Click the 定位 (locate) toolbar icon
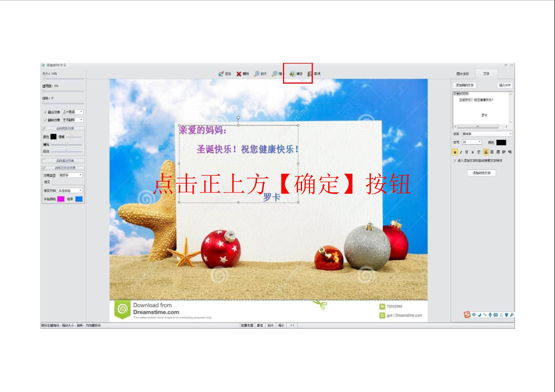 tap(221, 74)
